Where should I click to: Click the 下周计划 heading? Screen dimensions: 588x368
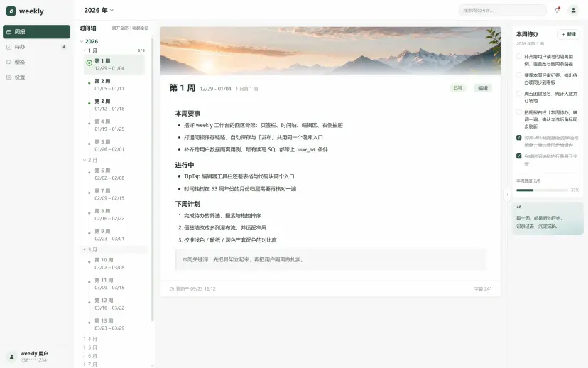187,204
